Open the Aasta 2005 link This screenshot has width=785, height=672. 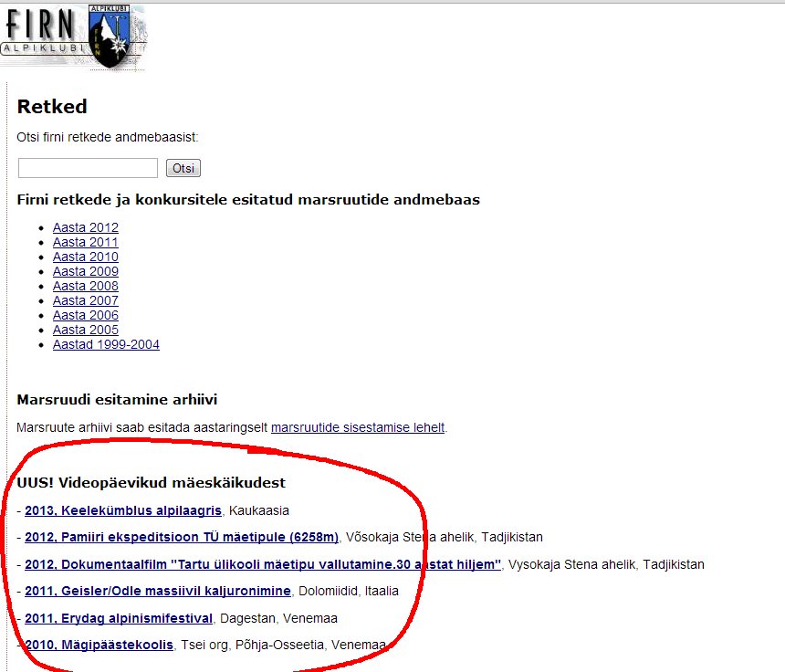point(86,330)
